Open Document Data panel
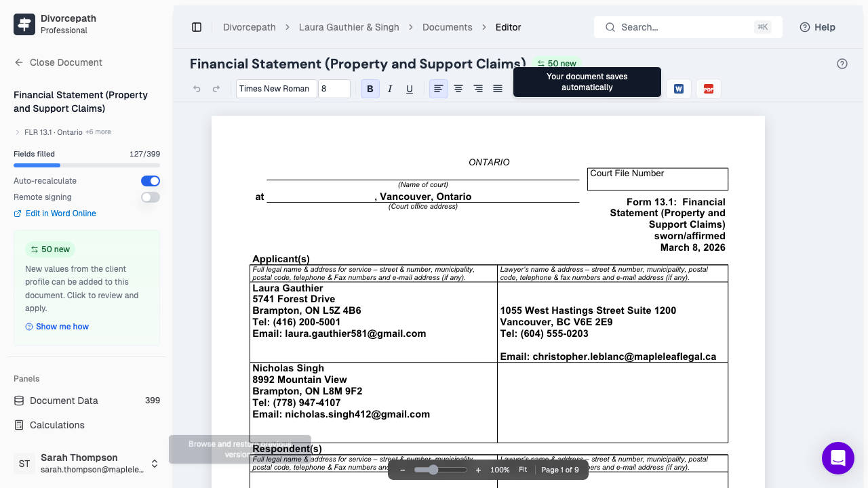The width and height of the screenshot is (868, 488). (87, 401)
